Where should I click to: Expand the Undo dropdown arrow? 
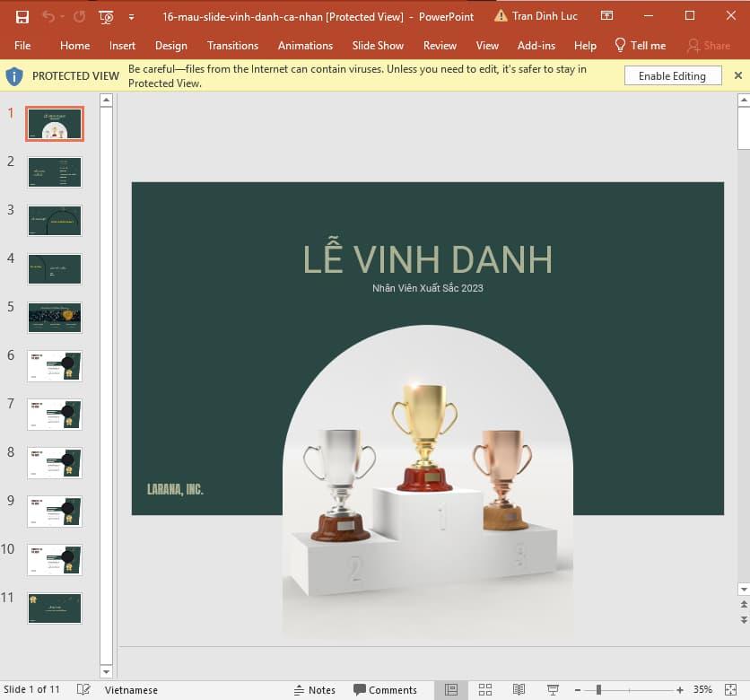coord(61,15)
